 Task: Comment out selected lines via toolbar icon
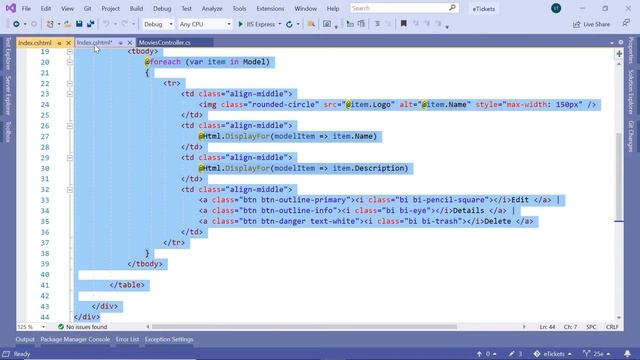point(378,24)
